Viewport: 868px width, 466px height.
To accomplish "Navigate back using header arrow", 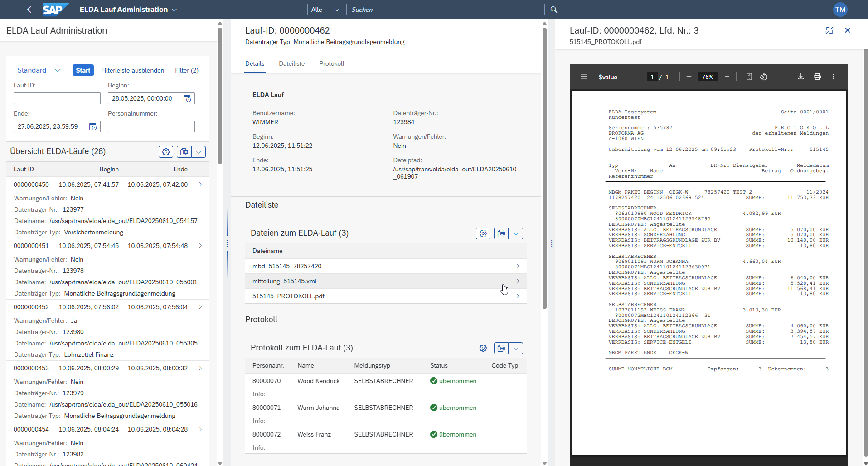I will [x=29, y=10].
